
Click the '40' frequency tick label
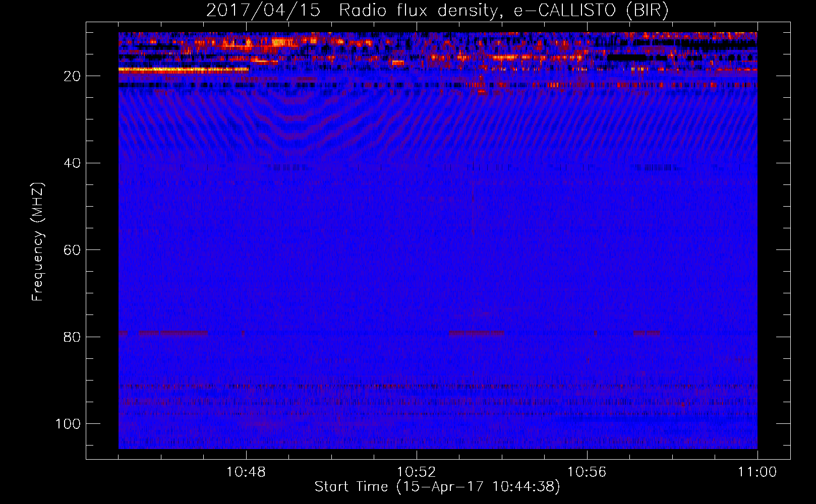coord(73,163)
